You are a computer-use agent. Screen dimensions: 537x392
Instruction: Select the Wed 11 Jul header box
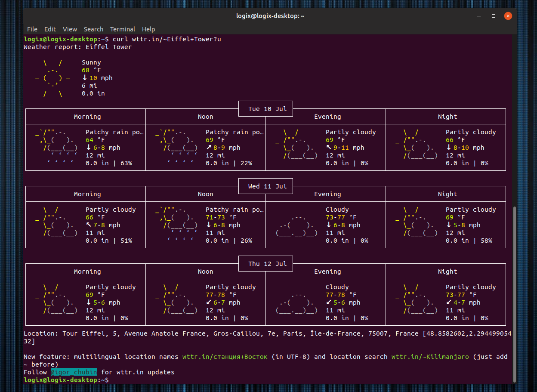(x=265, y=186)
